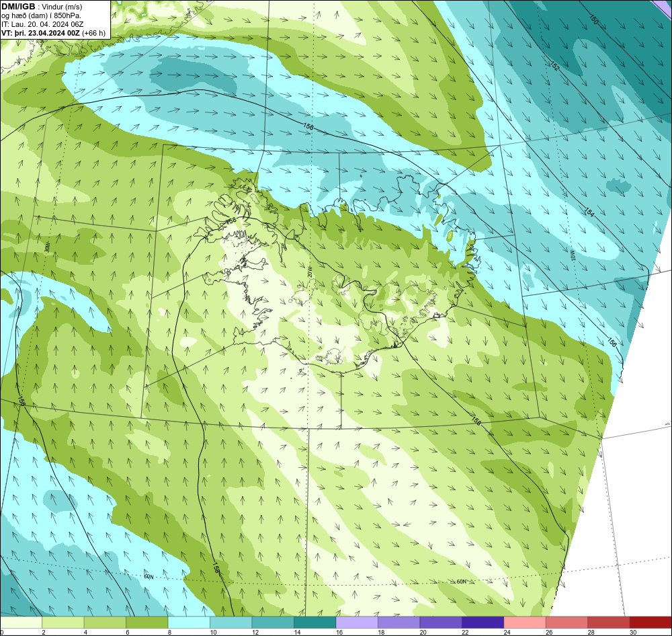
Task: Click the 'DMI/IGB : Vindur (m/s)' title text
Action: pyautogui.click(x=42, y=7)
